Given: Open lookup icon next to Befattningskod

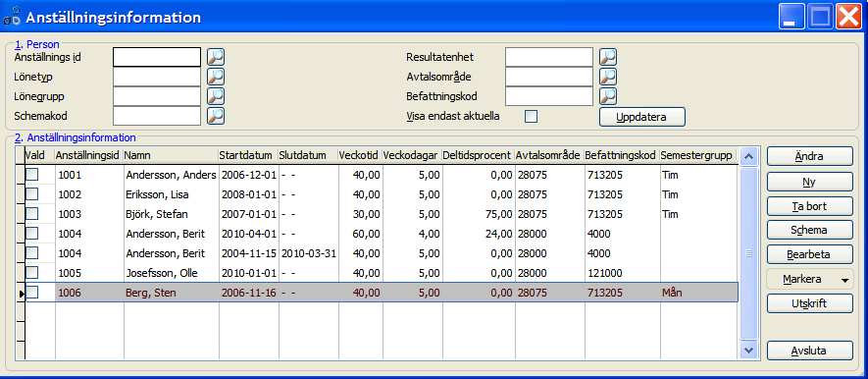Looking at the screenshot, I should click(608, 96).
